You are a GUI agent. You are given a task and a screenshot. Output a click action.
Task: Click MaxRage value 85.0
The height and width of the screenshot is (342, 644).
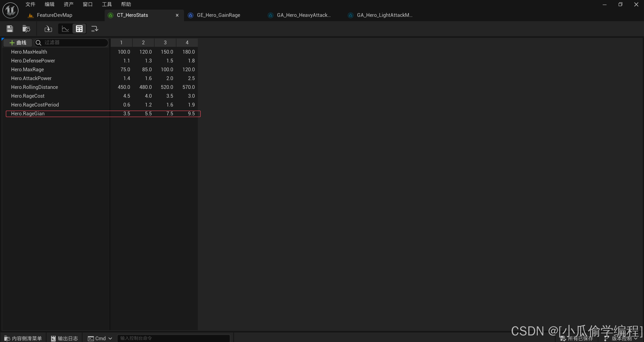click(x=147, y=70)
